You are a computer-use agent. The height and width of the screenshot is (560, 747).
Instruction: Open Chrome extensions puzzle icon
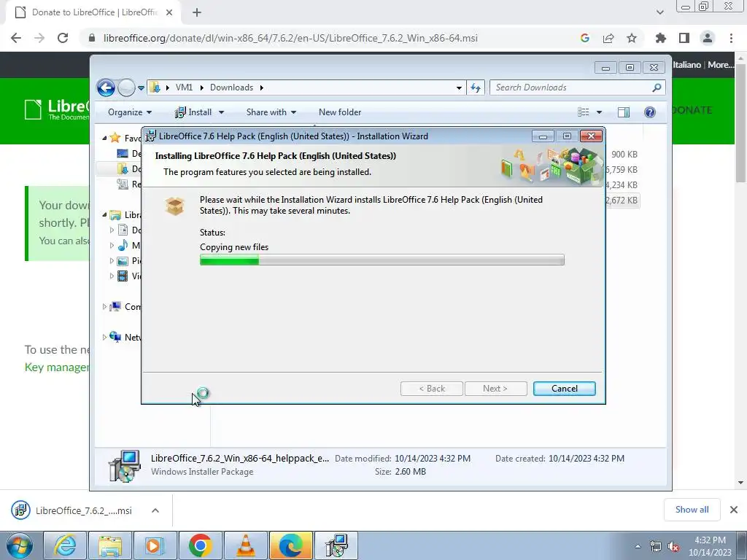click(x=661, y=38)
